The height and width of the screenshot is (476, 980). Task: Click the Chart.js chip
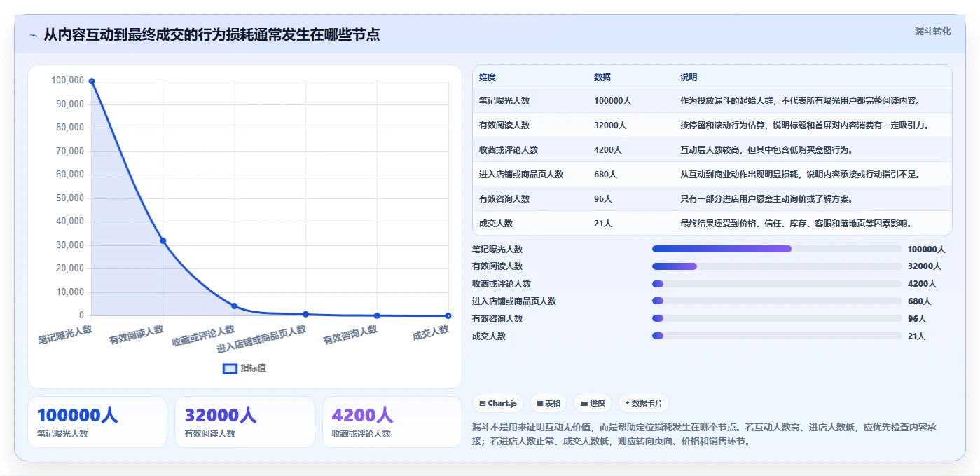498,403
